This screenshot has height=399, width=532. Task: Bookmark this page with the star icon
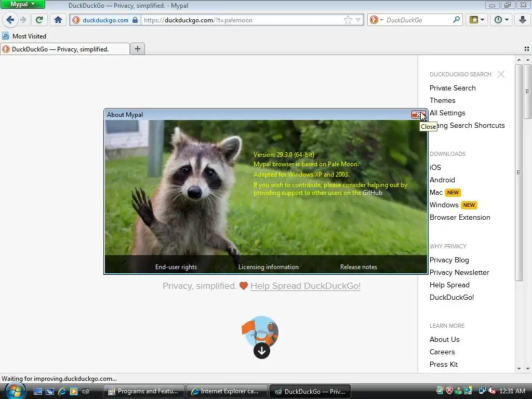coord(348,20)
